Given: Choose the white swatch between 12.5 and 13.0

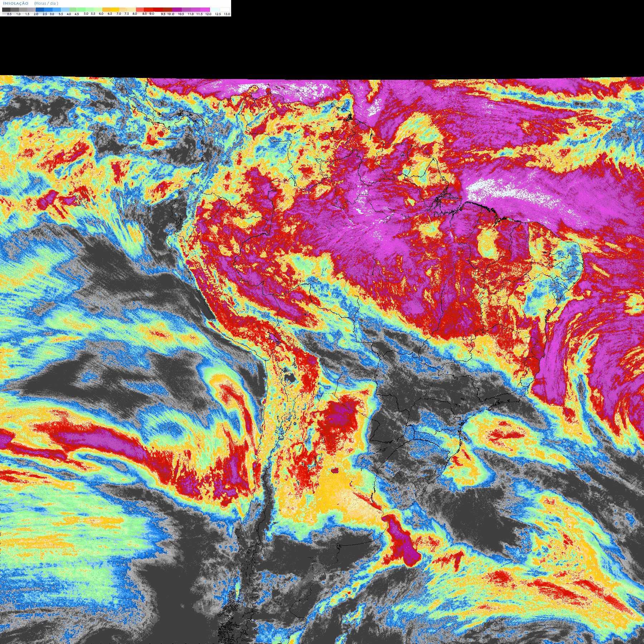Looking at the screenshot, I should click(225, 10).
